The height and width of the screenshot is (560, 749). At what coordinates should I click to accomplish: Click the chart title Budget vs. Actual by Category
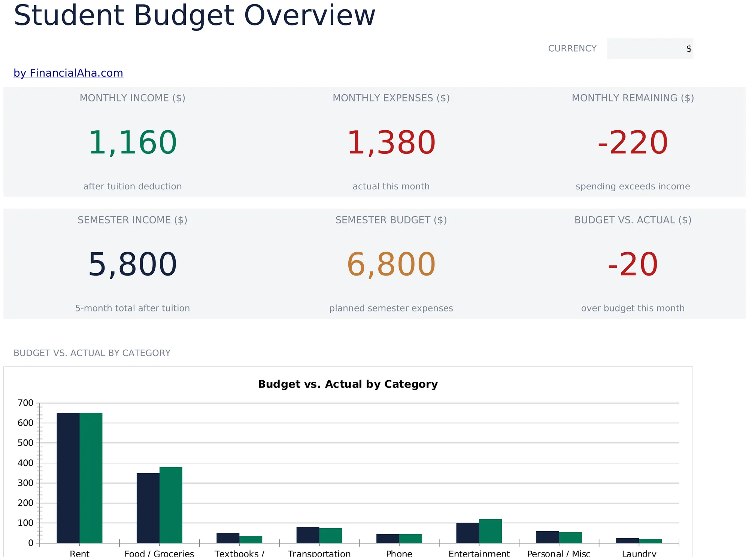(x=348, y=384)
